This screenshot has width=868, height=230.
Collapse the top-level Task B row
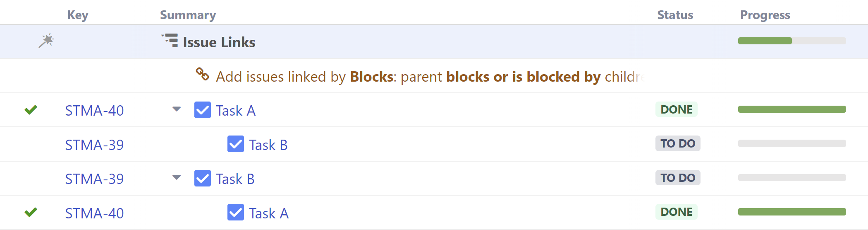point(177,178)
